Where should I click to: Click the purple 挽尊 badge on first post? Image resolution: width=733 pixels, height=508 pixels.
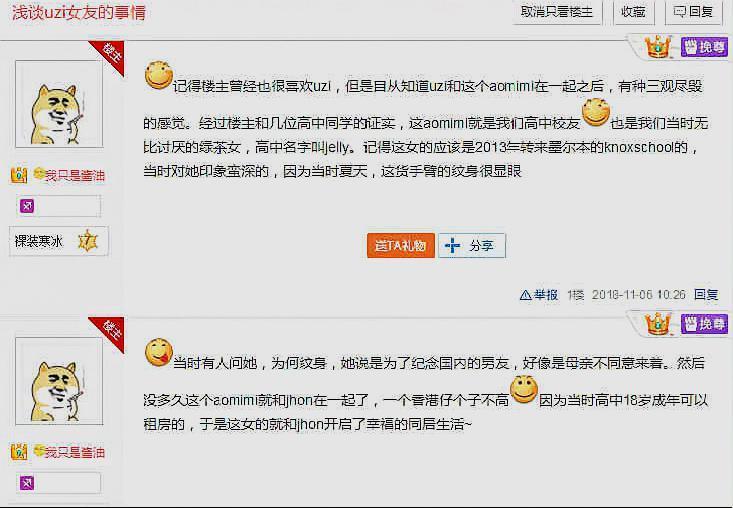coord(704,47)
